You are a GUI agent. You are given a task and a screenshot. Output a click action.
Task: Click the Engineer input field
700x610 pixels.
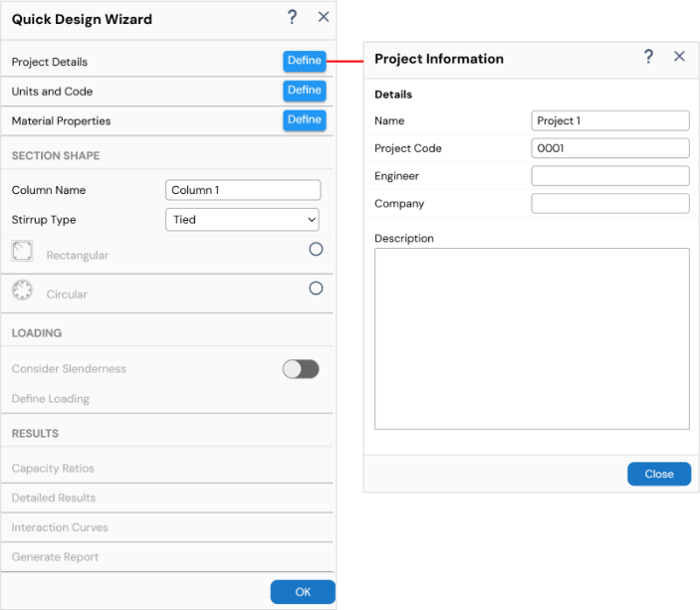point(610,176)
